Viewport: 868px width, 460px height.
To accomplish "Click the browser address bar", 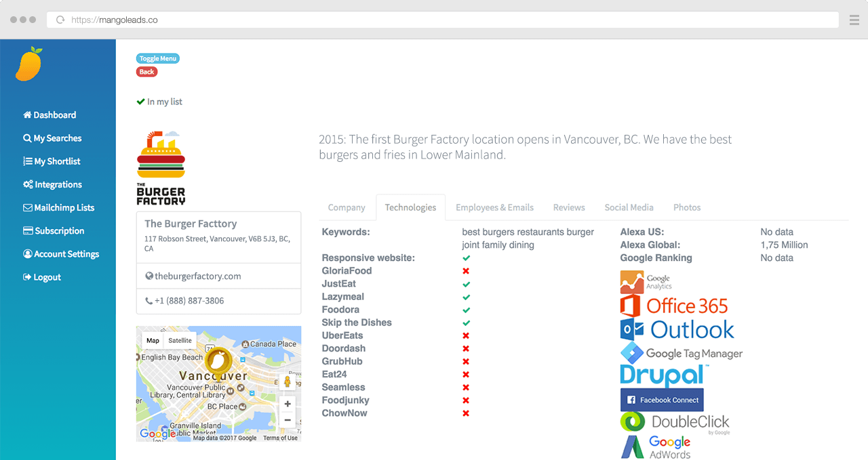I will tap(443, 20).
